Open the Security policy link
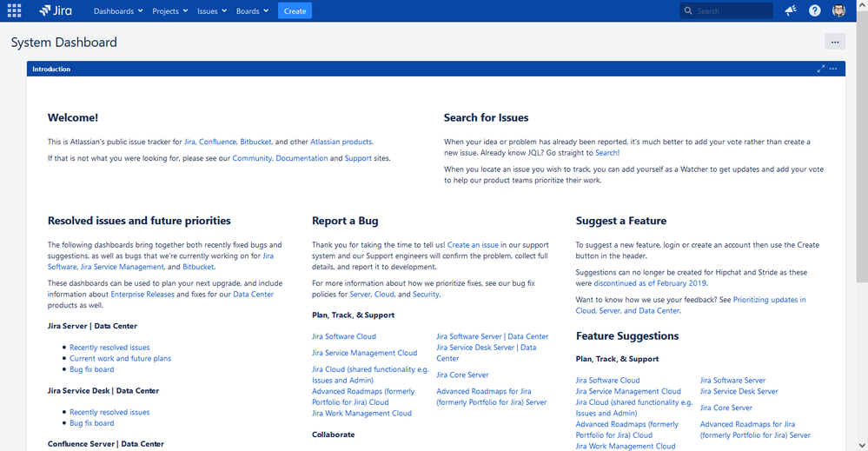 (427, 295)
